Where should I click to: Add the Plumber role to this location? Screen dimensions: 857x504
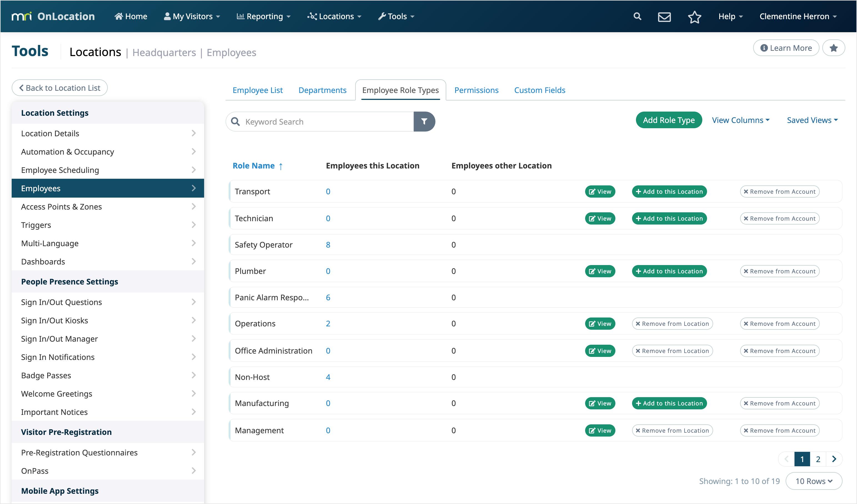pos(669,271)
